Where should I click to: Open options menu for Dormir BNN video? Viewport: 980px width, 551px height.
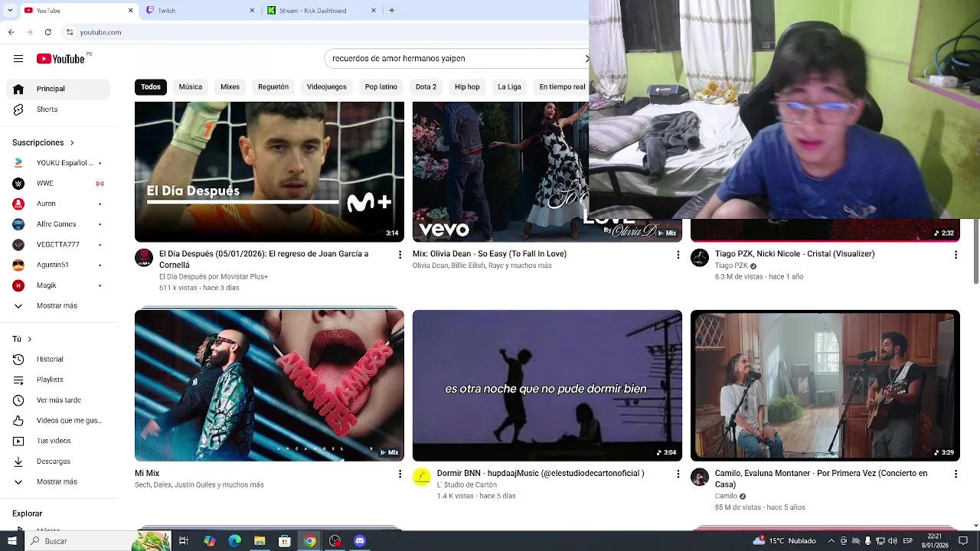coord(678,474)
